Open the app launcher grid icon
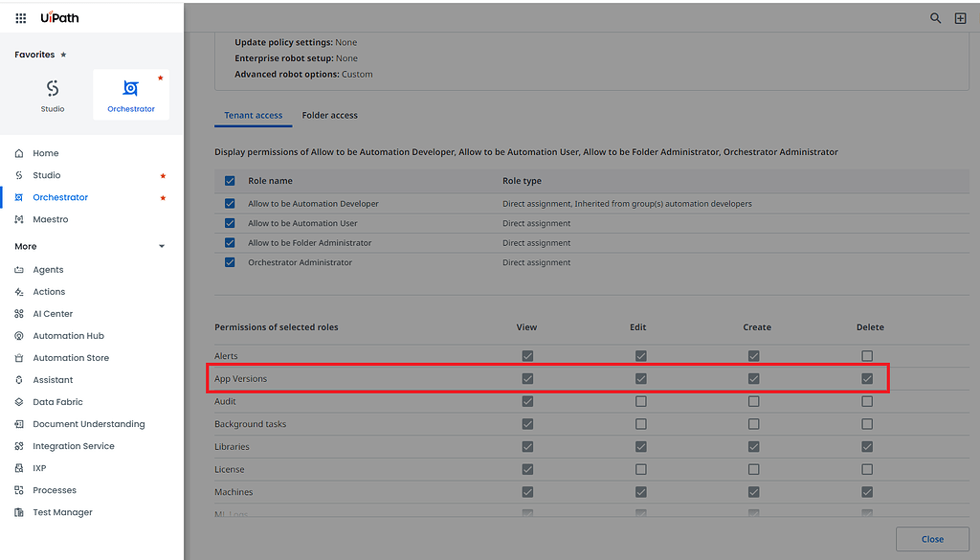Screen dimensions: 980x560 click(19, 17)
